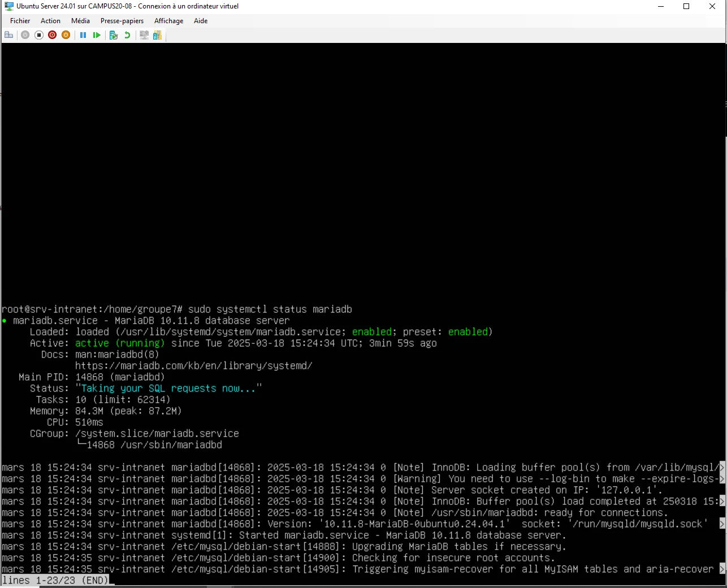Click the pager status 'lines 1-23/23 (END)'
The height and width of the screenshot is (588, 727).
point(55,580)
